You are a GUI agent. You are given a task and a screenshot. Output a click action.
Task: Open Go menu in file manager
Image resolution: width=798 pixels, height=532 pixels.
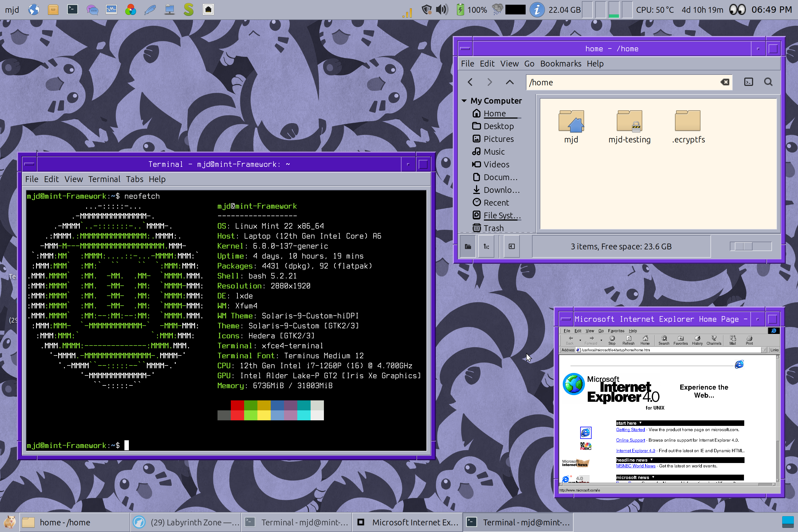click(529, 64)
